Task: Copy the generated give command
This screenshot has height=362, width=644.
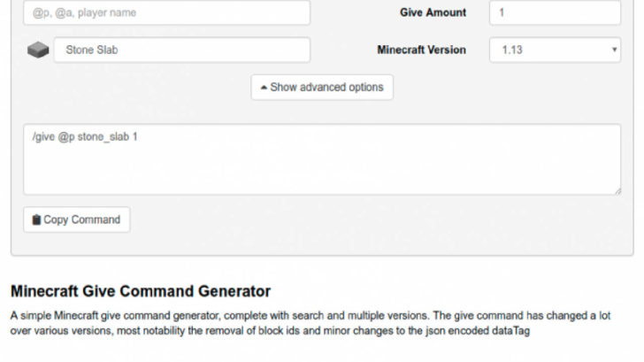Action: (77, 220)
